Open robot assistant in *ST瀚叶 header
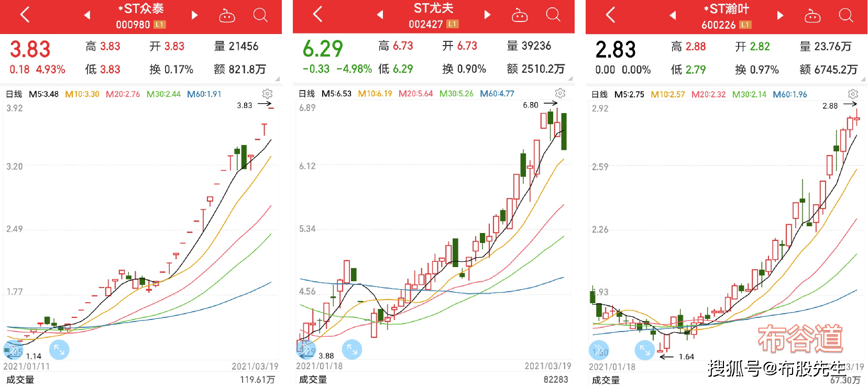 tap(812, 16)
